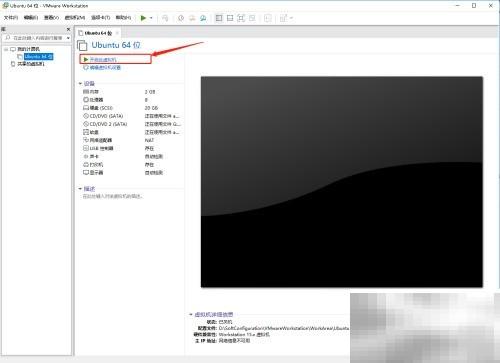500x363 pixels.
Task: Click the NAT network adapter value
Action: pyautogui.click(x=149, y=140)
